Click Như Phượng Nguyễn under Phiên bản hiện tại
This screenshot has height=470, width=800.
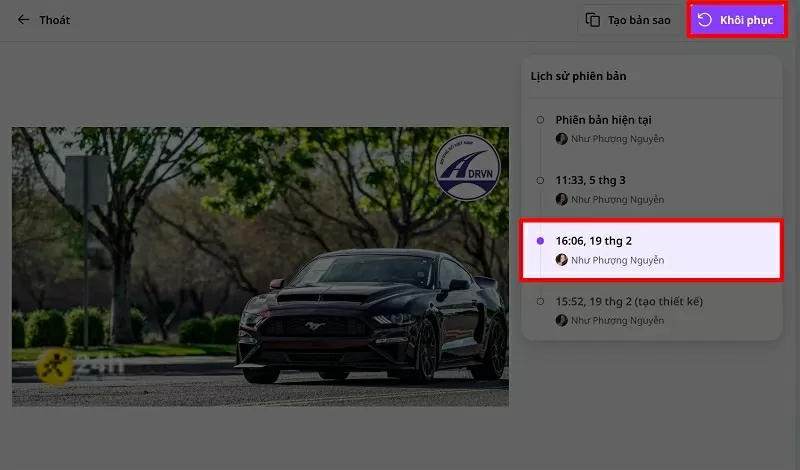click(x=617, y=139)
